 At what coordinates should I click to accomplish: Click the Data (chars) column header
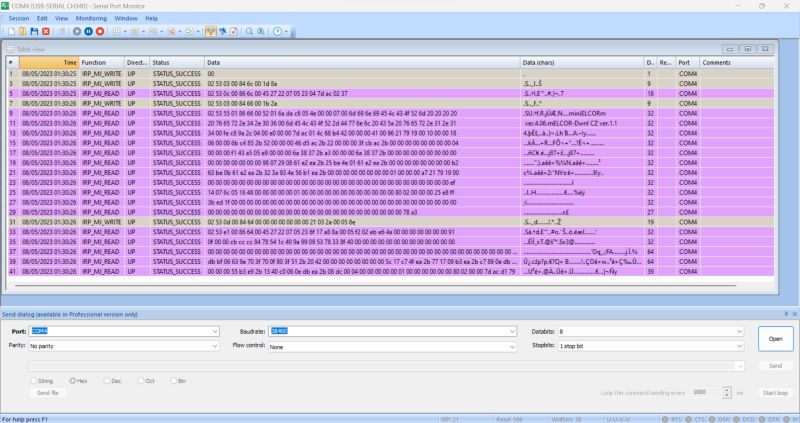click(582, 62)
